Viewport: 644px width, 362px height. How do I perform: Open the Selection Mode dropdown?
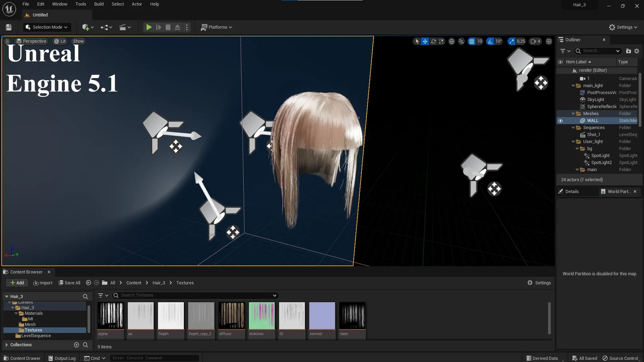(x=47, y=27)
